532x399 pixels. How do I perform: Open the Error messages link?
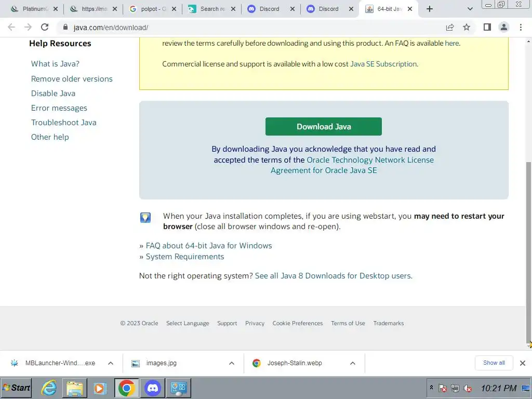click(x=59, y=108)
